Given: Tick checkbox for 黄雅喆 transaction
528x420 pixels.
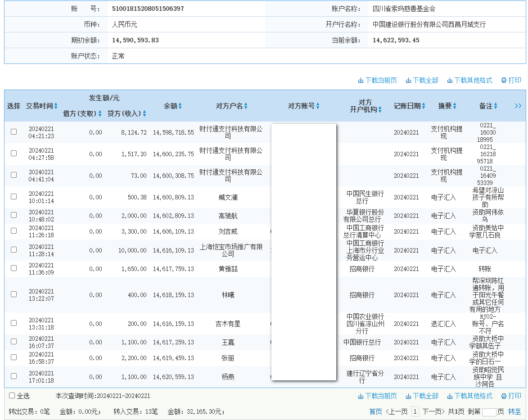Looking at the screenshot, I should 14,268.
